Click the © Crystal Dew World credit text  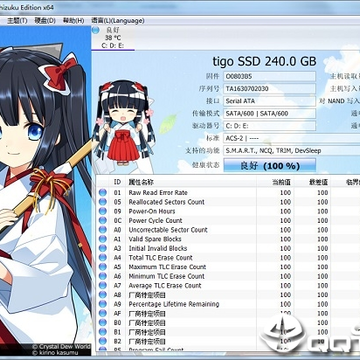pyautogui.click(x=62, y=347)
